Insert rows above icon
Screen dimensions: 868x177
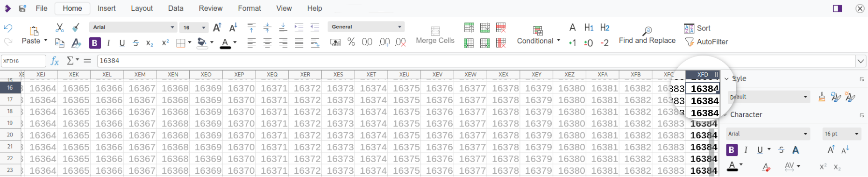(469, 28)
